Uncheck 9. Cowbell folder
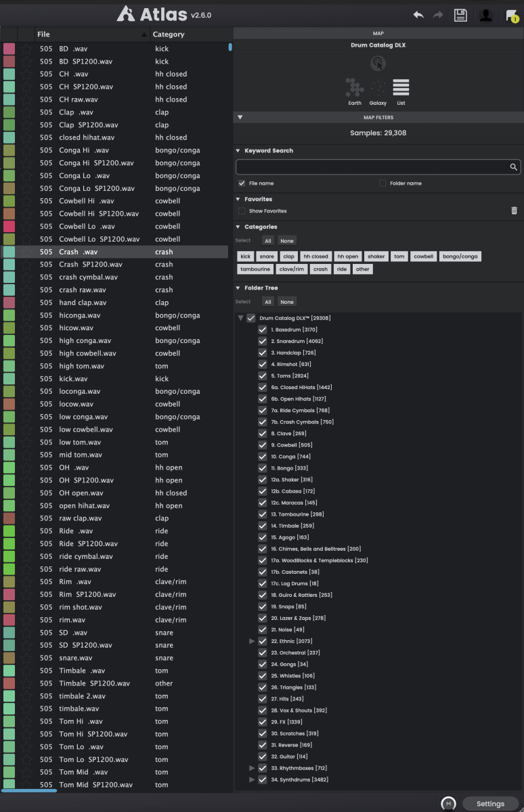The width and height of the screenshot is (524, 812). pyautogui.click(x=263, y=445)
